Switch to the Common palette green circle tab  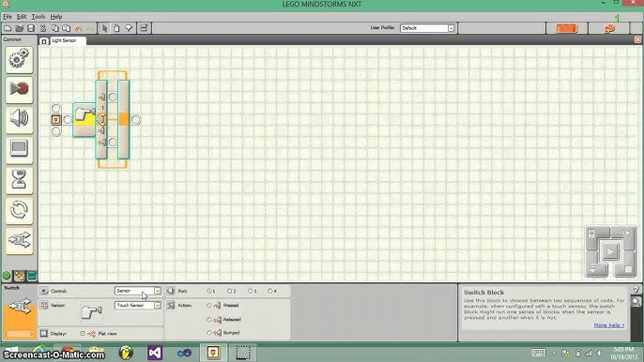(x=7, y=276)
